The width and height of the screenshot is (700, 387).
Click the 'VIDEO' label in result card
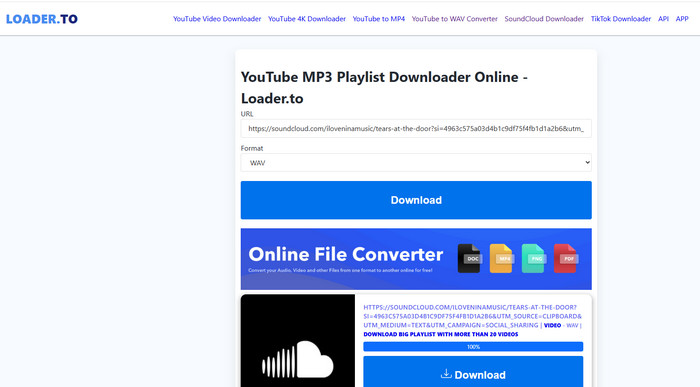pos(552,325)
